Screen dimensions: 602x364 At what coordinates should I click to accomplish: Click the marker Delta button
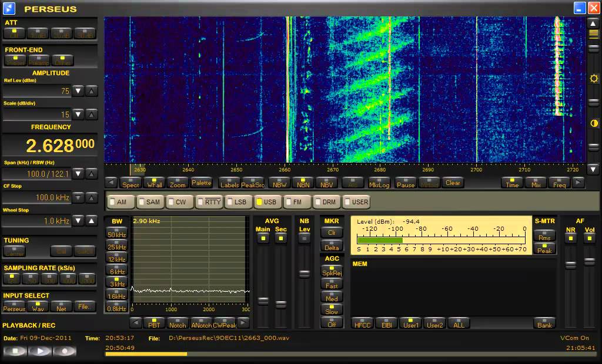coord(332,246)
